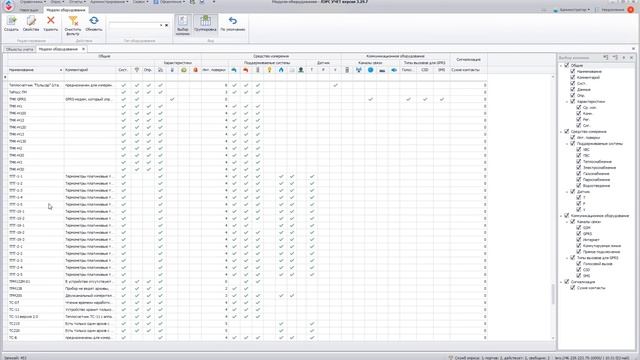Click the red X Удалить icon
The image size is (640, 360).
51,20
